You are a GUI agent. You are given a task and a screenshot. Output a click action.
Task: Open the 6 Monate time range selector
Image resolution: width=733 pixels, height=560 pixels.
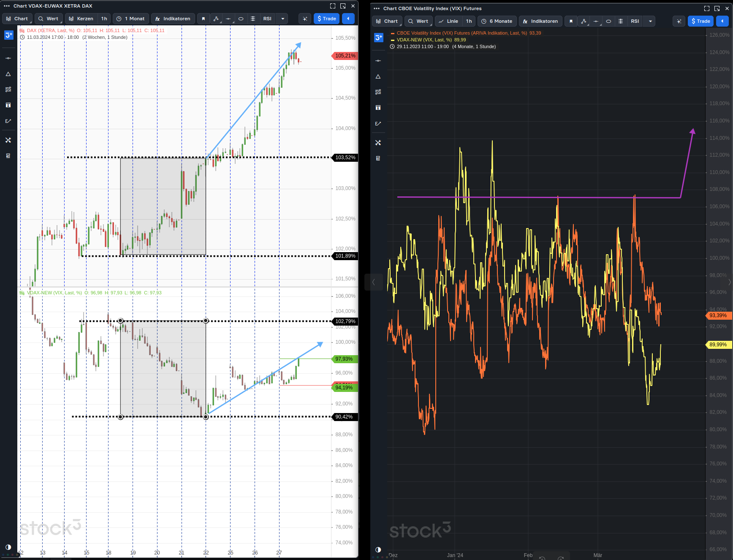(497, 21)
